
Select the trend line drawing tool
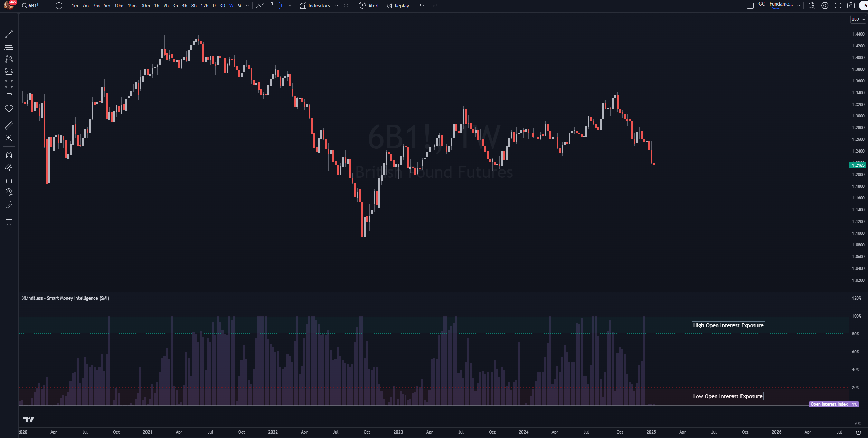coord(9,34)
